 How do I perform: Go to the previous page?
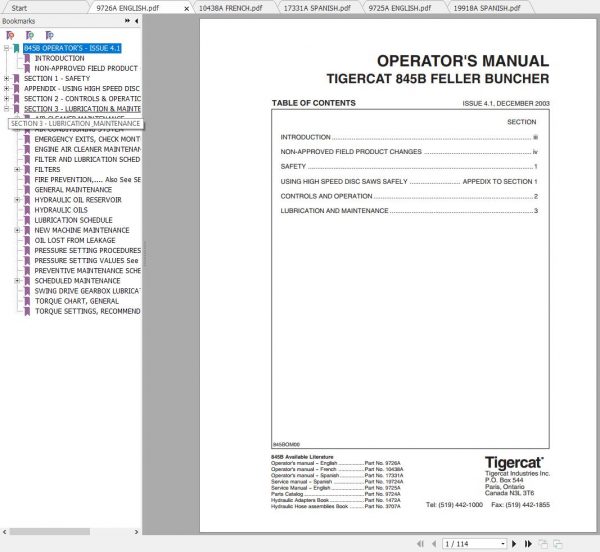tap(434, 544)
